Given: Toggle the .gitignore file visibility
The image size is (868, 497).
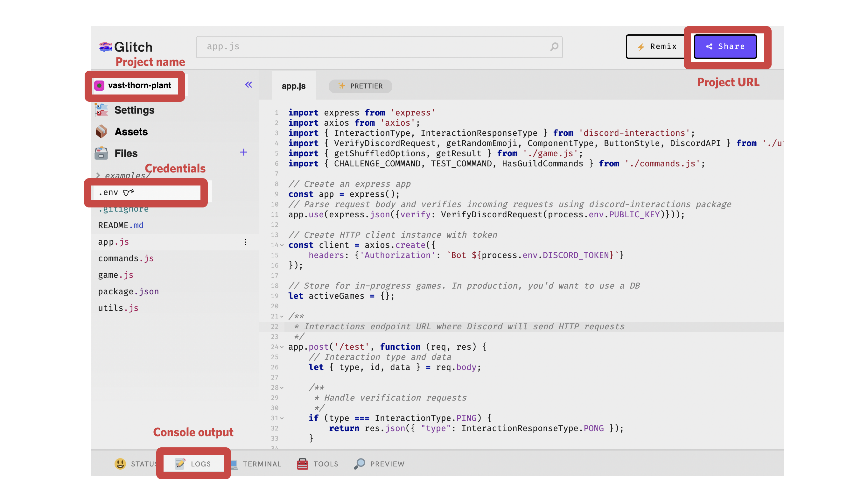Looking at the screenshot, I should [x=123, y=208].
